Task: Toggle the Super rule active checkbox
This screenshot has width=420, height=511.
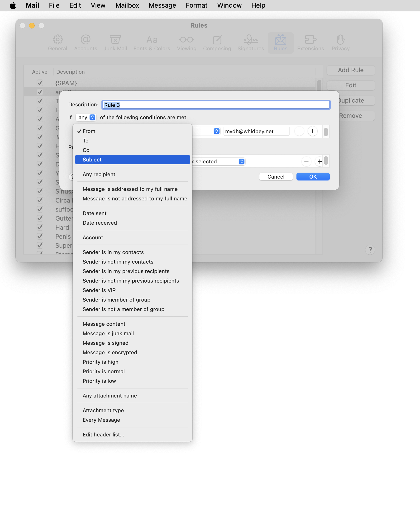Action: point(40,245)
